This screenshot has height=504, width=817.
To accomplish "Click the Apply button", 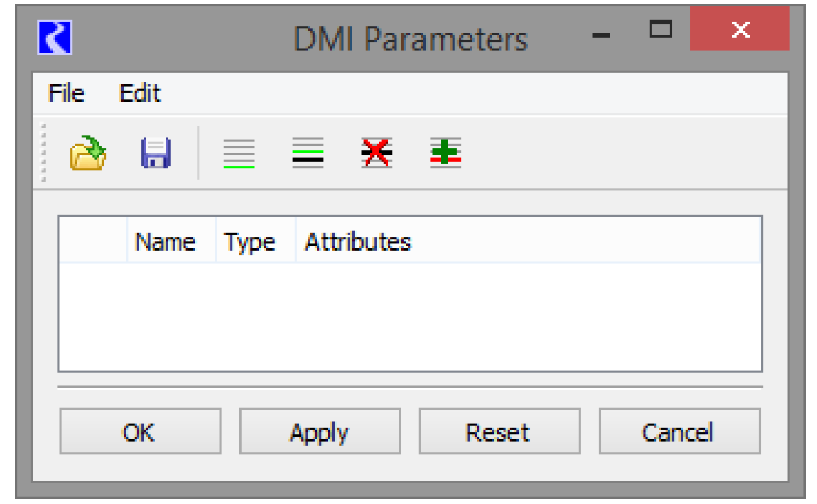I will [x=319, y=432].
